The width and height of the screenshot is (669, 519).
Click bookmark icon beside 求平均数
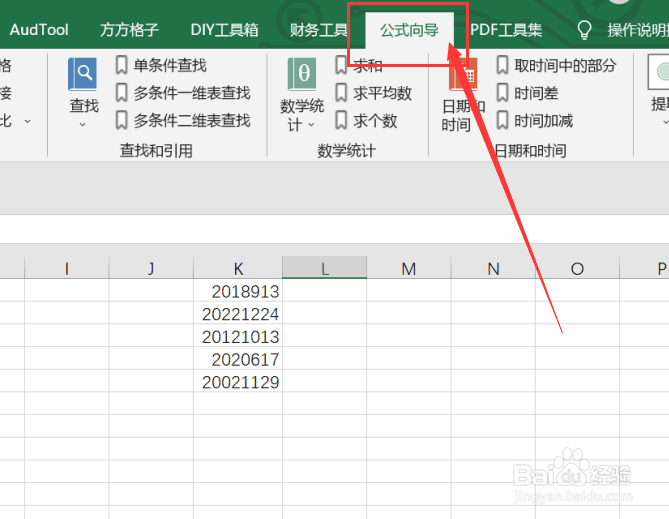click(341, 93)
